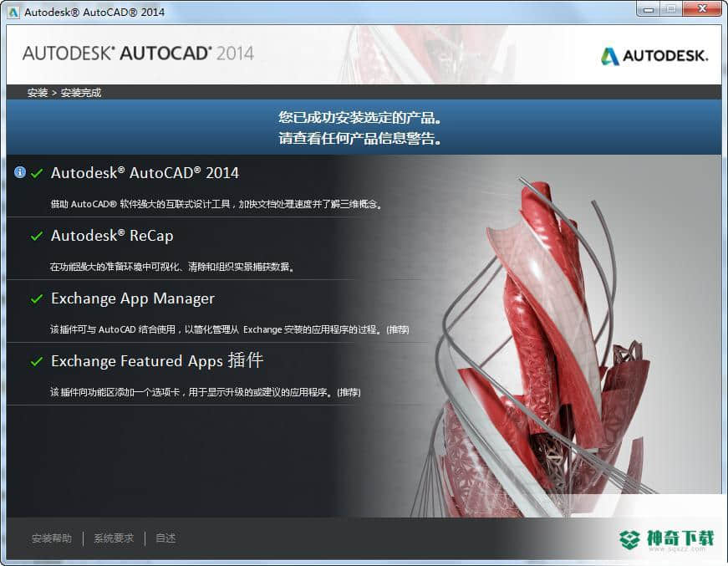Open the 自述 readme link
Screen dimensions: 728x566
[x=165, y=538]
